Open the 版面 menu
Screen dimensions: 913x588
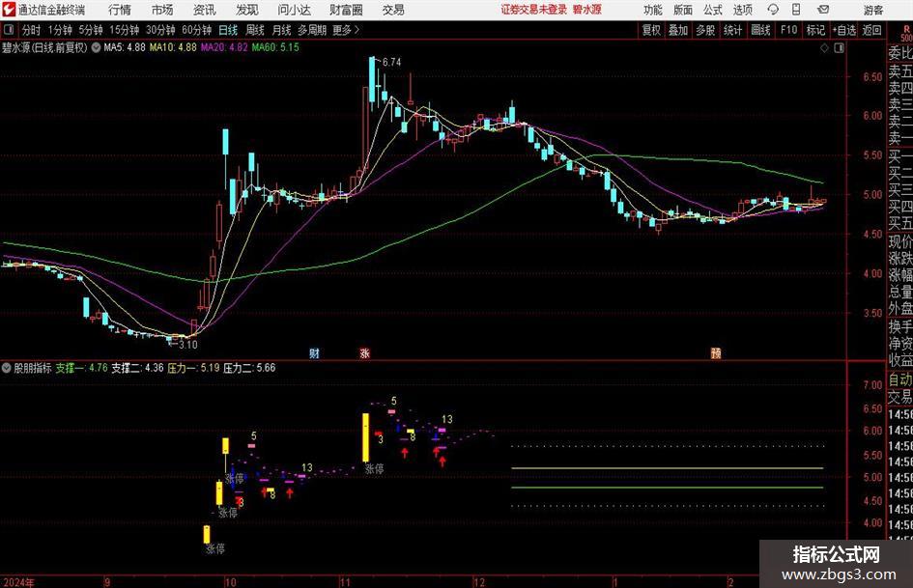click(682, 10)
